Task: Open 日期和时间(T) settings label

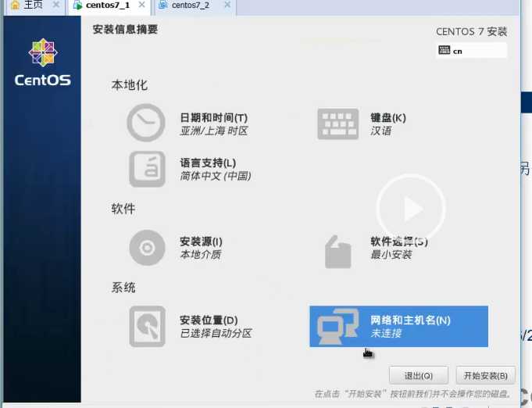Action: [x=214, y=118]
